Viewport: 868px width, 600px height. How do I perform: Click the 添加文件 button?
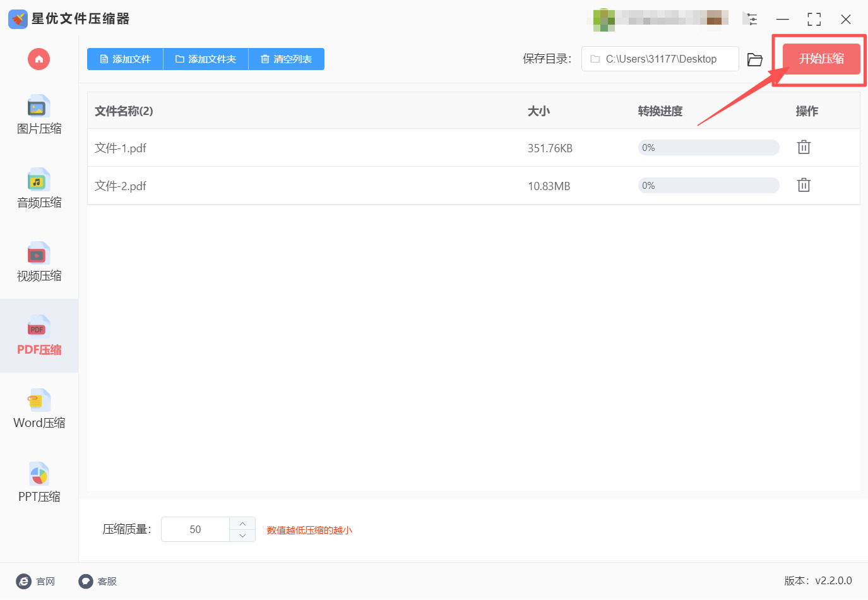tap(125, 59)
